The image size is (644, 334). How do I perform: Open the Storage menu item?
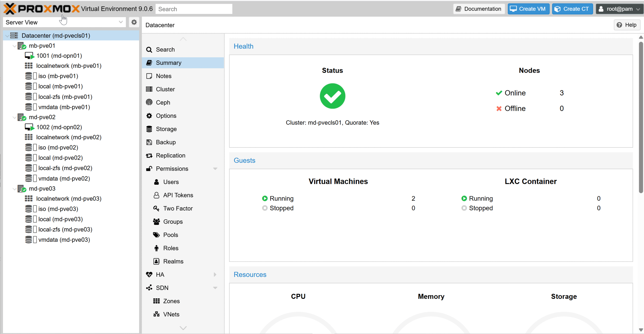coord(166,129)
